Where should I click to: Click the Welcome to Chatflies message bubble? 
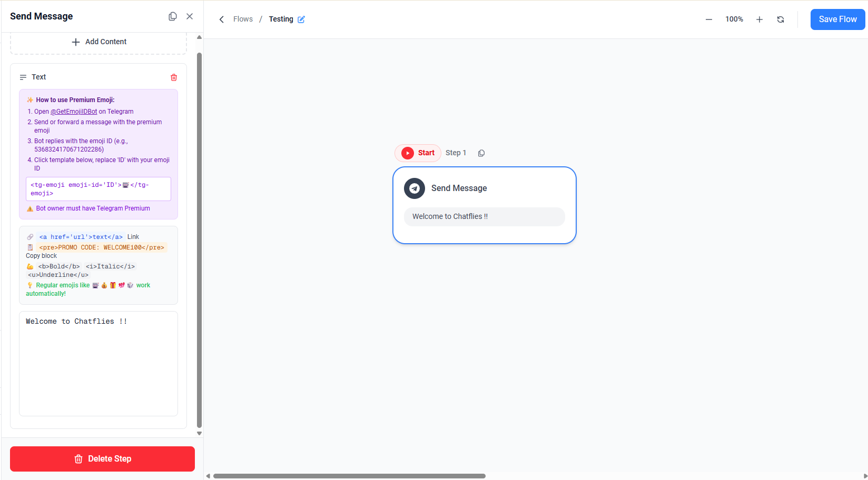[x=485, y=217]
